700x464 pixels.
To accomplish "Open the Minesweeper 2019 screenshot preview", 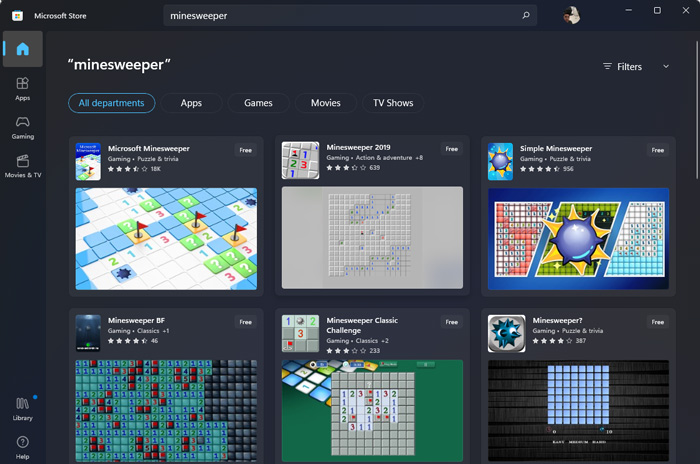I will pyautogui.click(x=372, y=238).
